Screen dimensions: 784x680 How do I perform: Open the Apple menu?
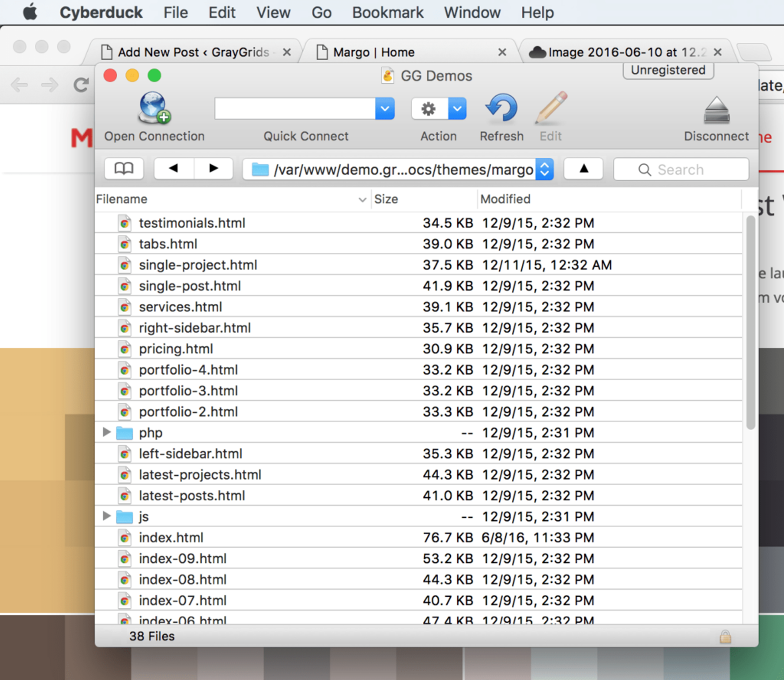[x=30, y=12]
